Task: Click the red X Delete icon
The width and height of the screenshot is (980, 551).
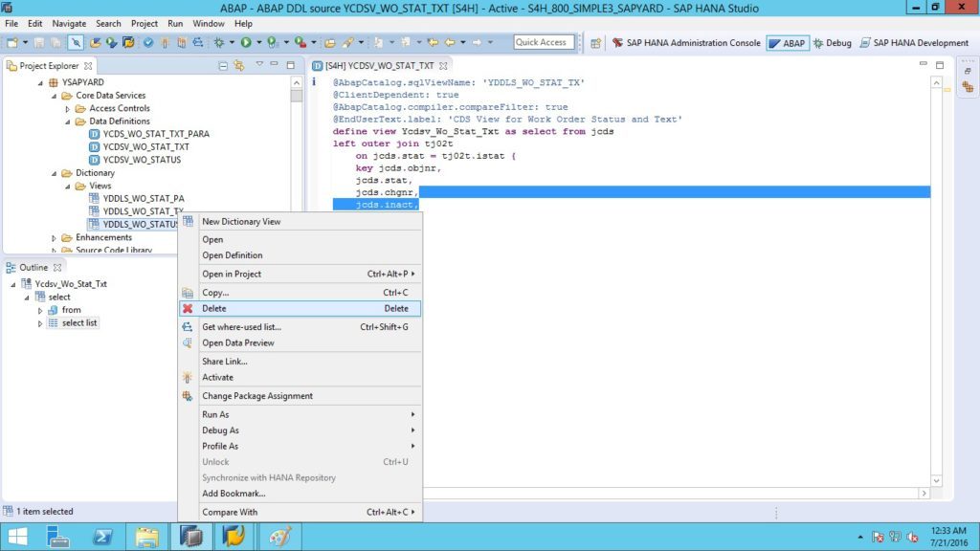Action: click(x=188, y=309)
